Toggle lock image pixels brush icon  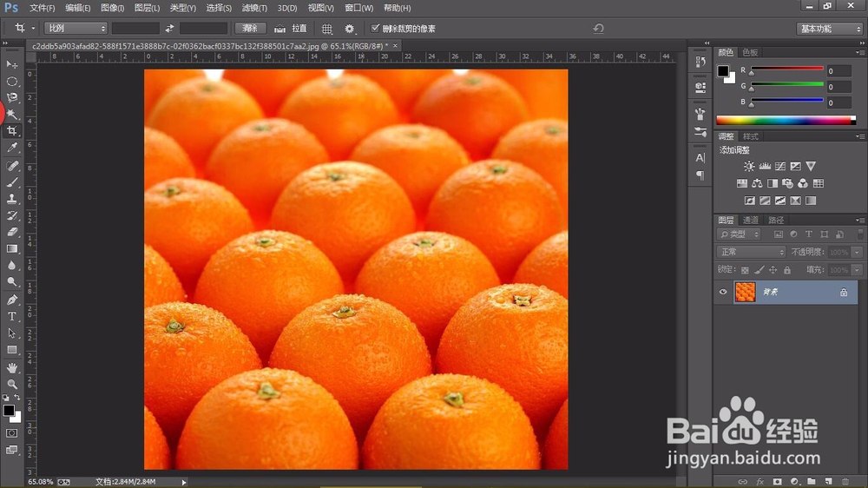point(759,270)
